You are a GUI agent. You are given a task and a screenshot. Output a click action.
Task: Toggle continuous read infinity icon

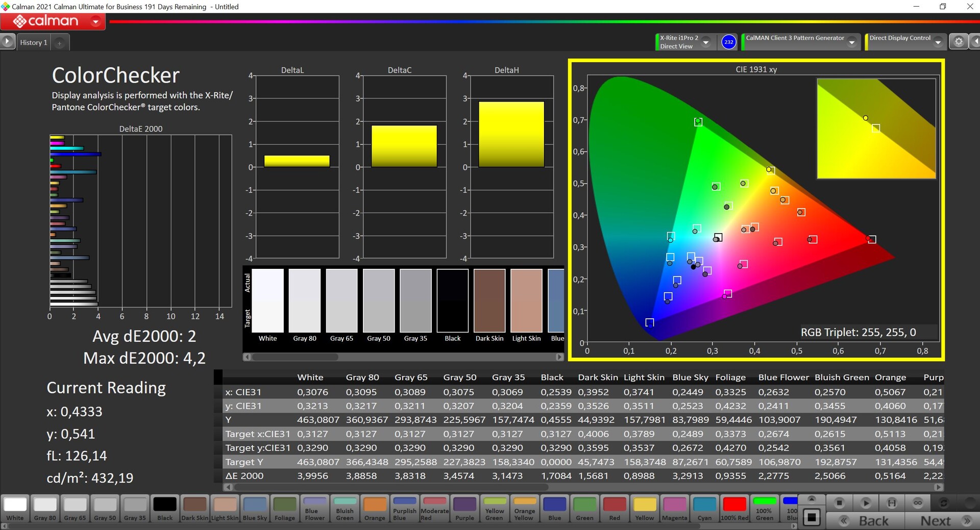pos(918,503)
